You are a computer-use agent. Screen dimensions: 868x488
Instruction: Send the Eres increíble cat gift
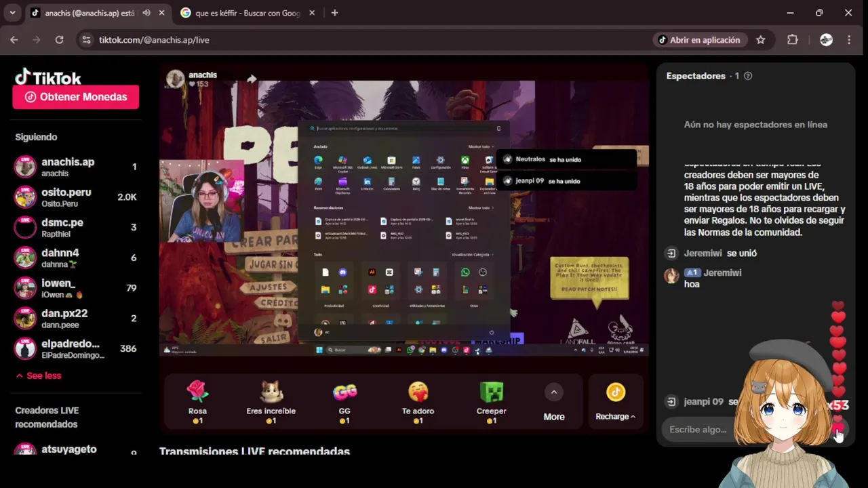pyautogui.click(x=271, y=402)
